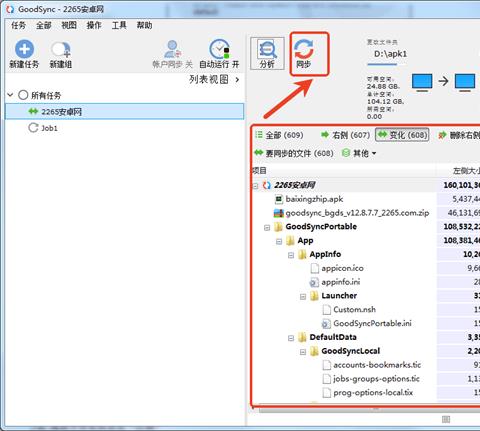
Task: Collapse the AppInfo folder node
Action: (x=291, y=255)
